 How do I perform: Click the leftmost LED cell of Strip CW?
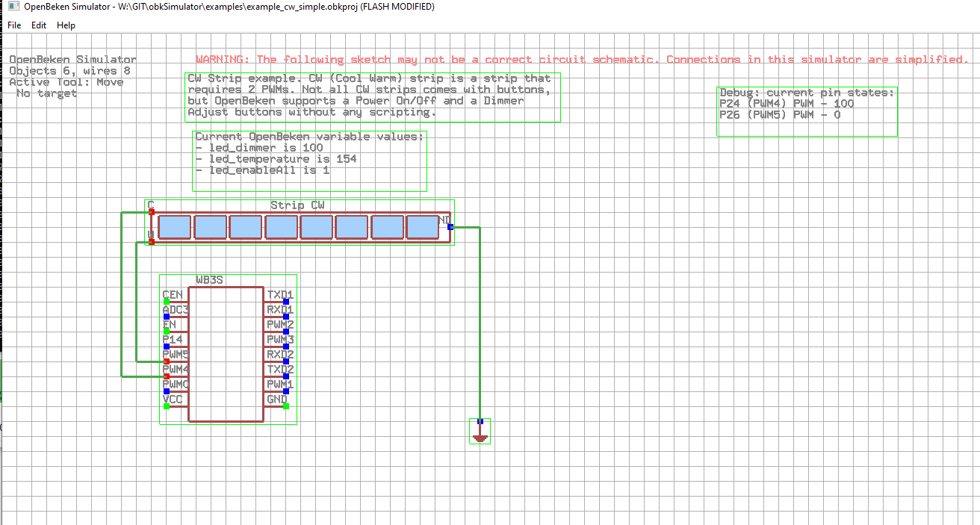(175, 227)
